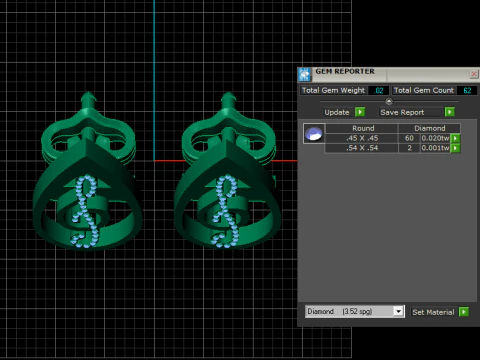The height and width of the screenshot is (360, 480).
Task: Click the 0.001tw weight cell
Action: coord(435,148)
